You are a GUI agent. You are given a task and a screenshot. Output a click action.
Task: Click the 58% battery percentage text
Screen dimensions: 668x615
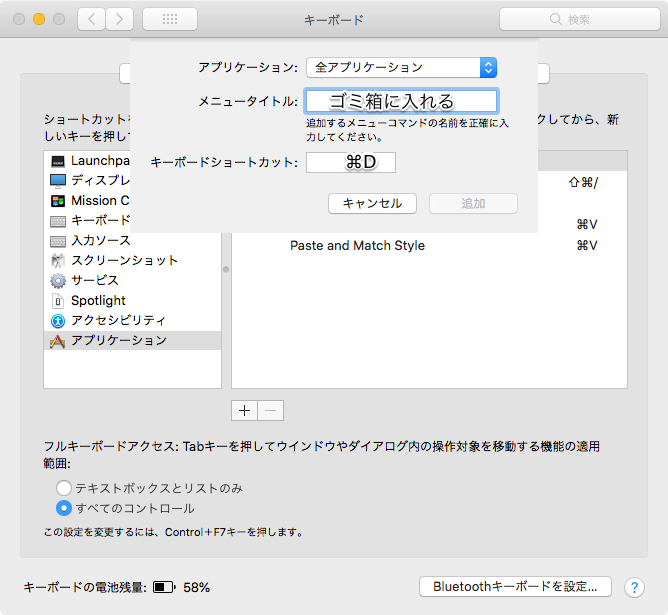click(x=197, y=588)
